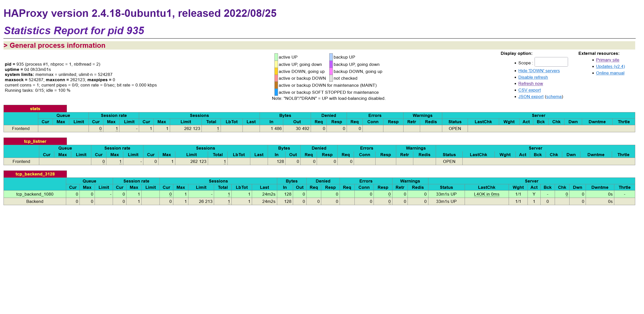The image size is (644, 314).
Task: Click the 'not checked' grey legend swatch
Action: pos(331,78)
